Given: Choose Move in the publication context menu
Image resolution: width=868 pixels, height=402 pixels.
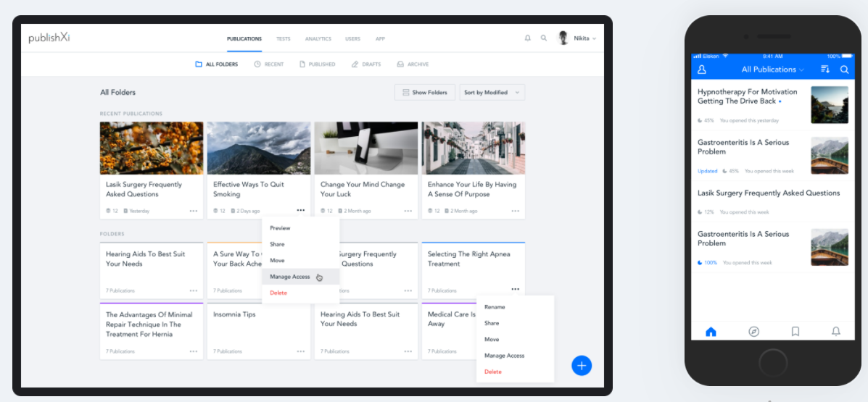Looking at the screenshot, I should tap(301, 261).
